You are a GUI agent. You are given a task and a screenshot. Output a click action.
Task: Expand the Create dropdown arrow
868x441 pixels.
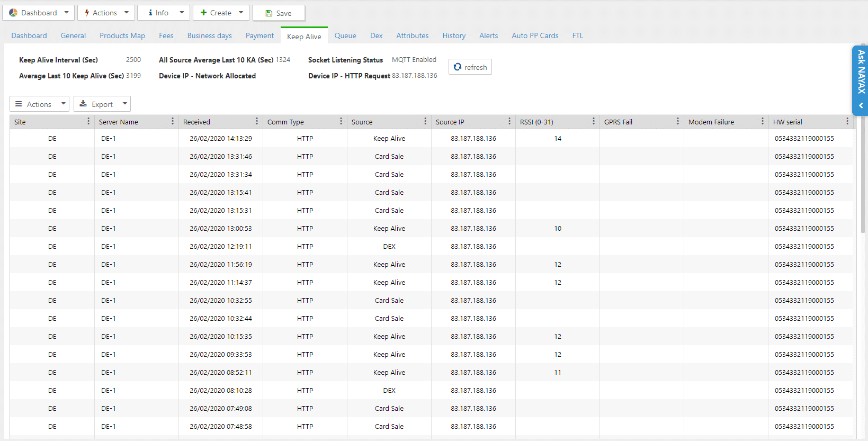coord(241,13)
